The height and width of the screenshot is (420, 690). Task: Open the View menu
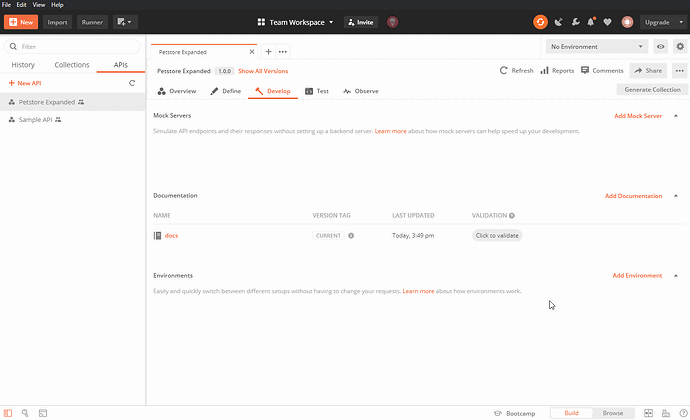39,5
